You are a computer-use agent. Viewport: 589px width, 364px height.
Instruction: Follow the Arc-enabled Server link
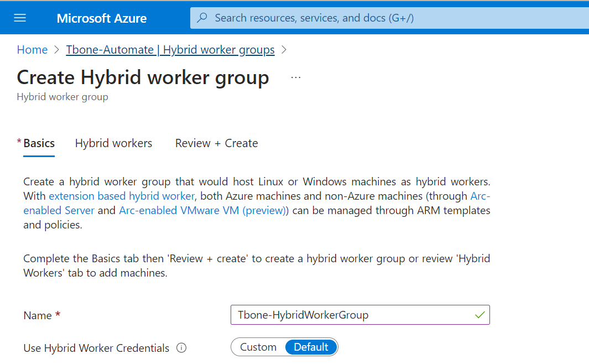pos(59,210)
